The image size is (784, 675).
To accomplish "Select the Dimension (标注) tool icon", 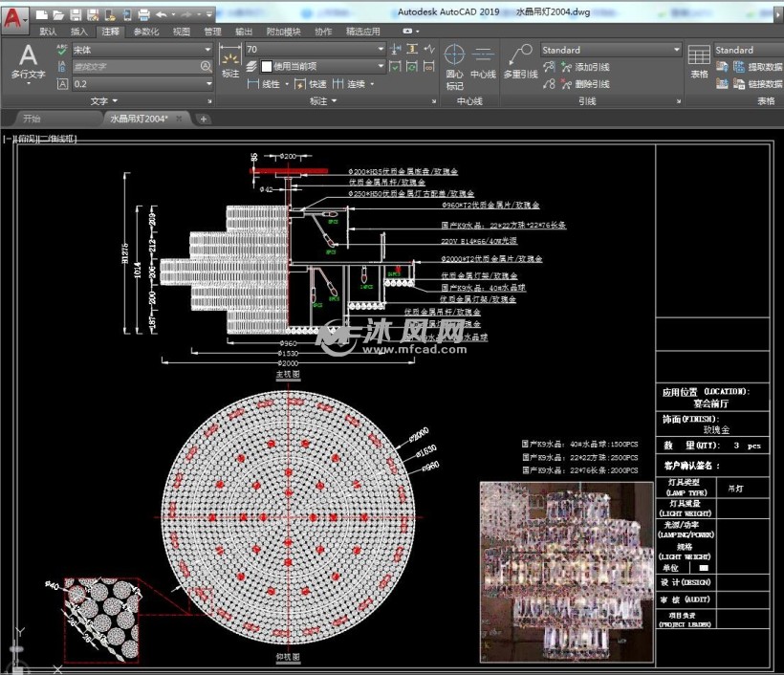I will pos(230,59).
